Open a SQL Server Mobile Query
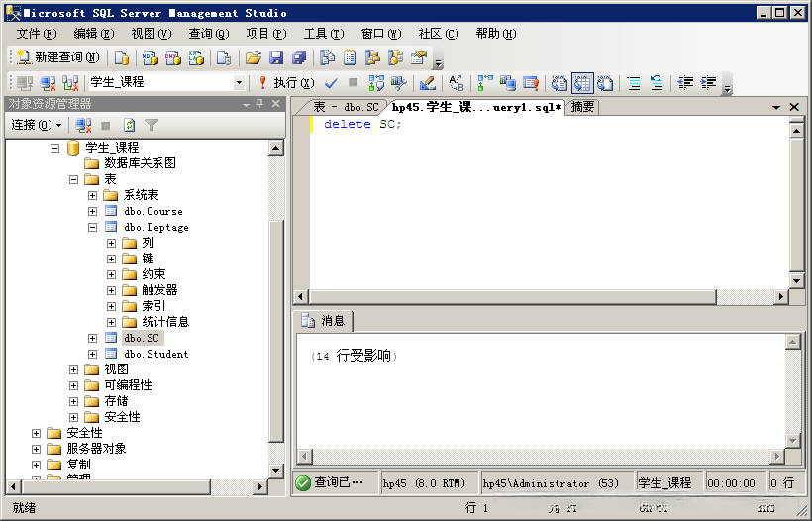Screen dimensions: 812x521 [x=224, y=57]
